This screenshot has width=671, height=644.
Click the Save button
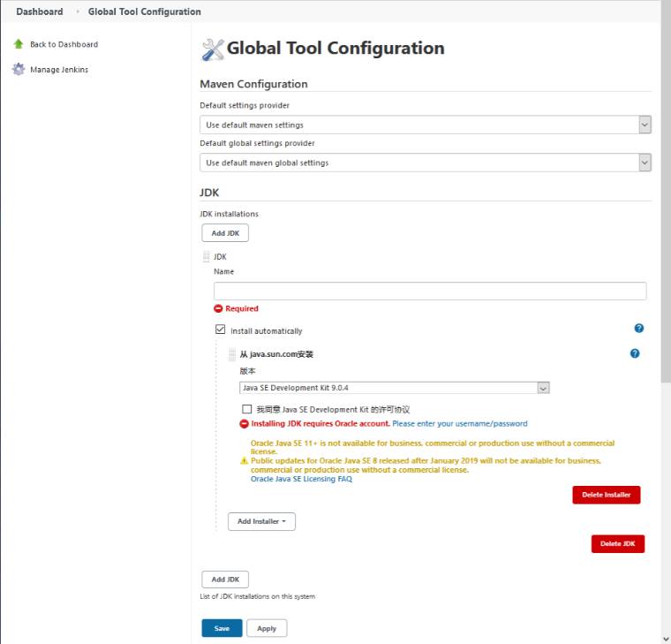222,628
